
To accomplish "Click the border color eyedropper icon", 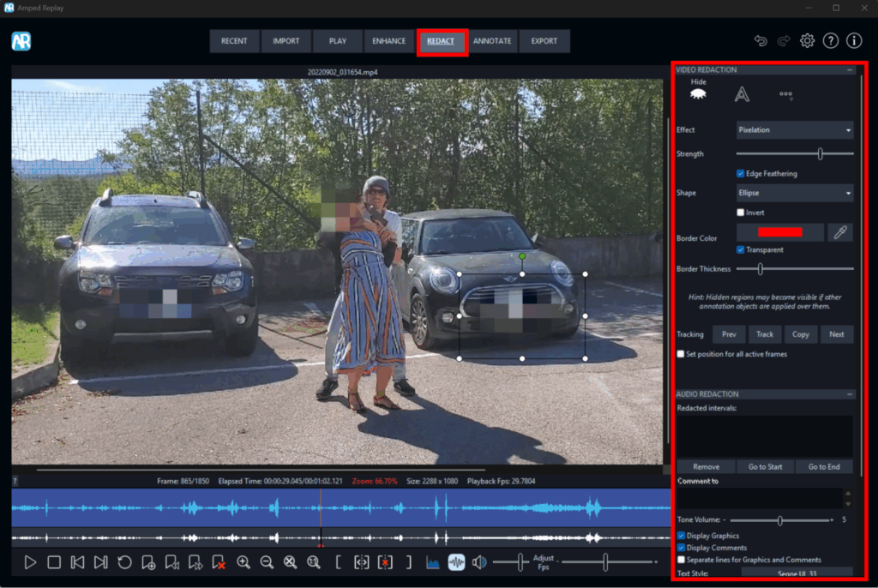I will pos(840,232).
